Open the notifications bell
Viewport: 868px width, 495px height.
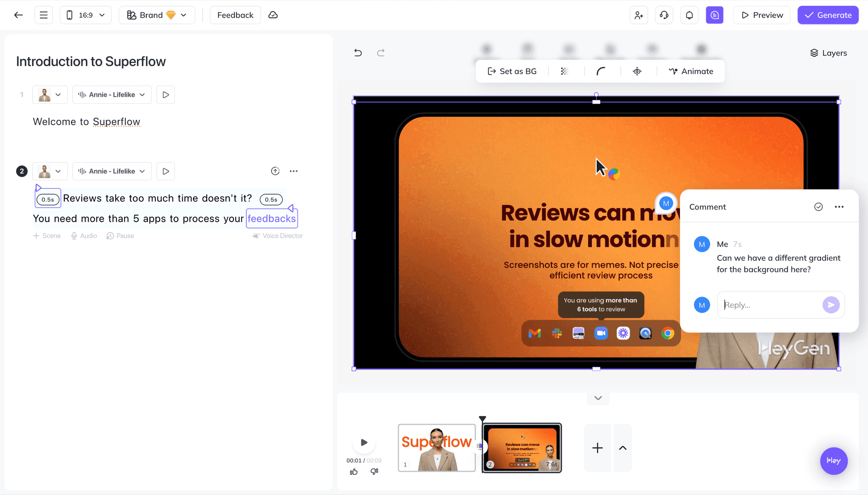[689, 15]
